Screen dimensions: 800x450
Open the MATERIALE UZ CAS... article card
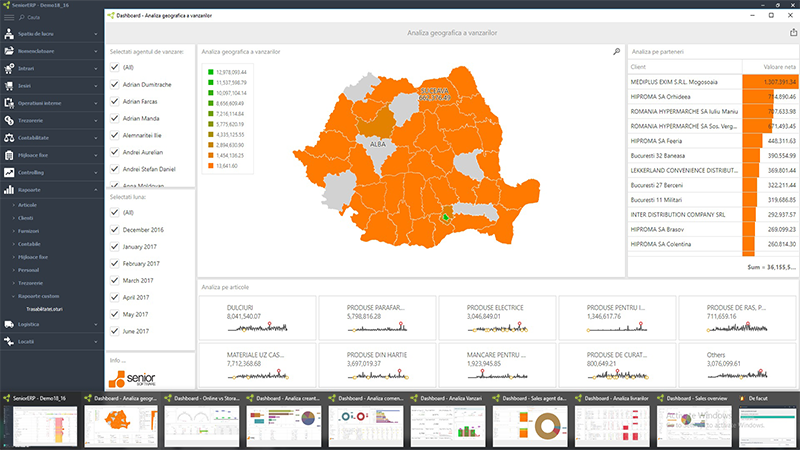click(x=257, y=365)
